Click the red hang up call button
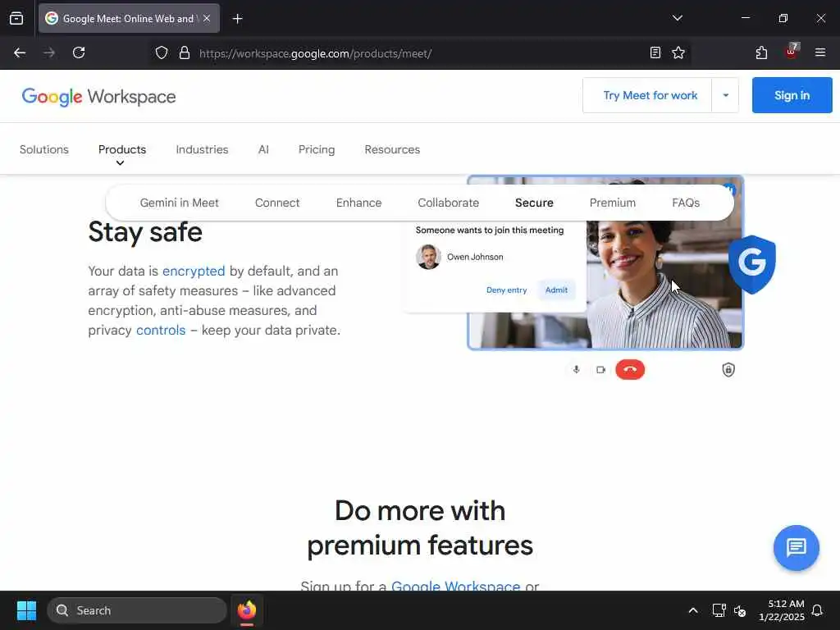Image resolution: width=840 pixels, height=630 pixels. [x=630, y=370]
